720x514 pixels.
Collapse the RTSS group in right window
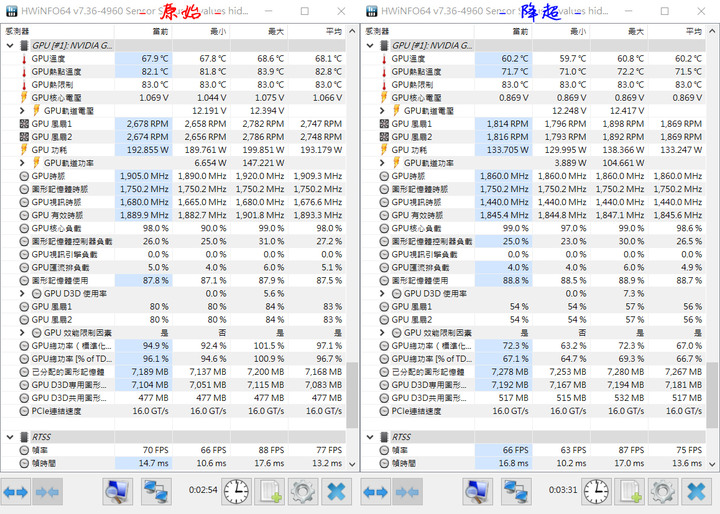point(370,437)
